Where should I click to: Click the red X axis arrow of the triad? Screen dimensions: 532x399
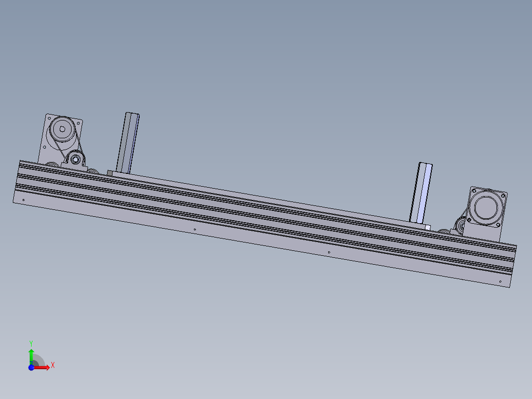pos(41,367)
